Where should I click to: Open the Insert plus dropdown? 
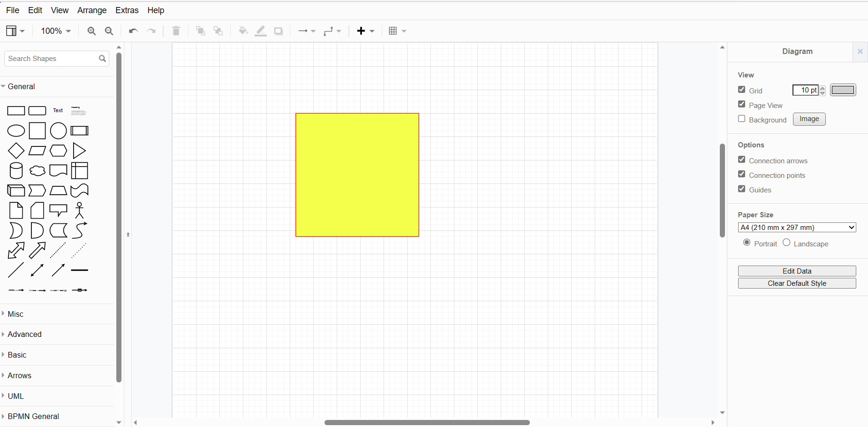coord(365,30)
